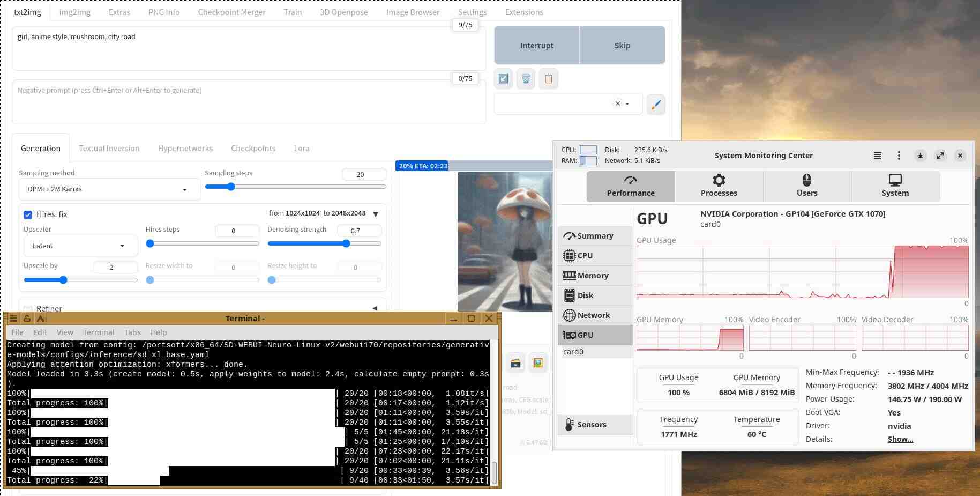Click the Sampling steps number field
Image resolution: width=980 pixels, height=496 pixels.
click(364, 174)
